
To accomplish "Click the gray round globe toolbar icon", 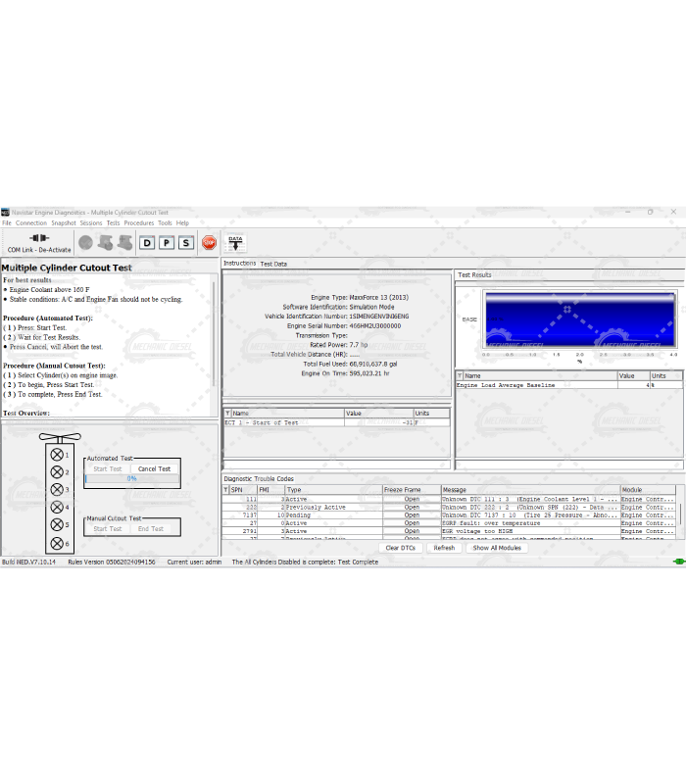I will [85, 242].
